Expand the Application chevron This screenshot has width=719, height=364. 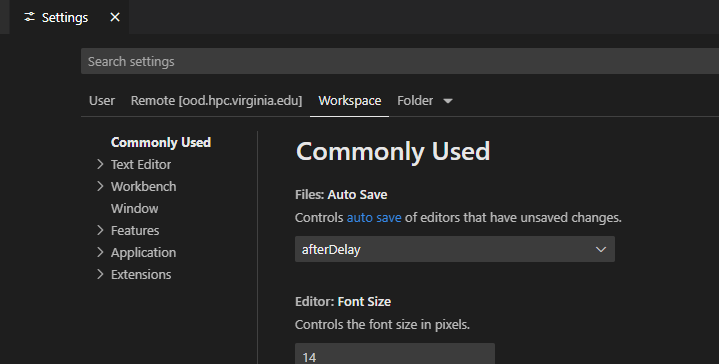click(x=100, y=252)
